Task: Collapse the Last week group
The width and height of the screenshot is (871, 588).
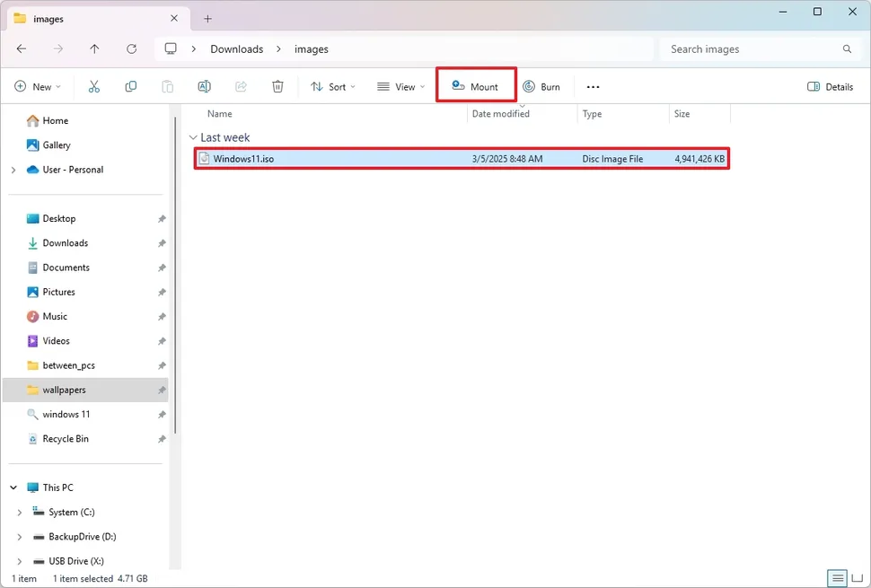Action: pos(193,136)
